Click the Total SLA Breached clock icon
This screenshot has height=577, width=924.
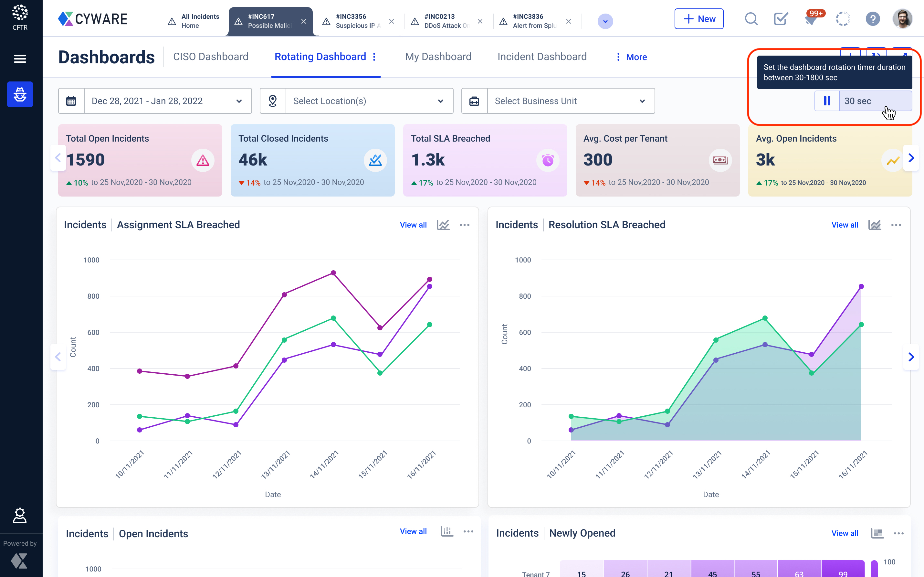pos(548,160)
